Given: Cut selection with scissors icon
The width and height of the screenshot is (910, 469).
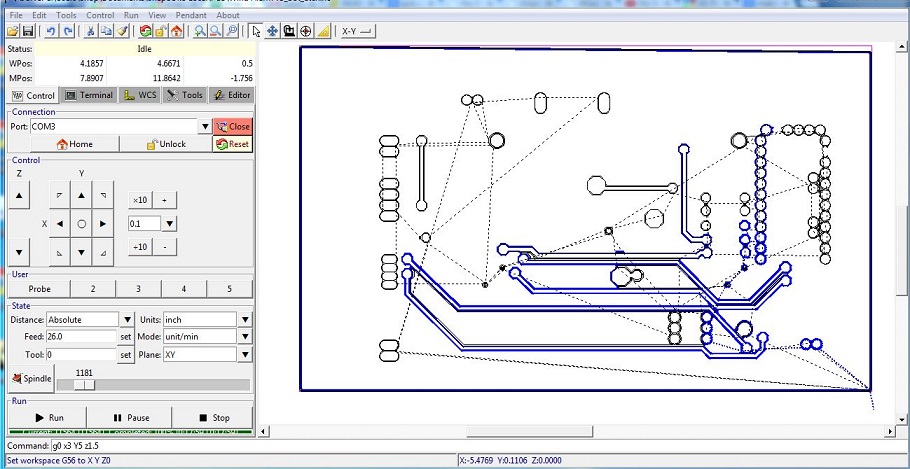Looking at the screenshot, I should click(91, 31).
